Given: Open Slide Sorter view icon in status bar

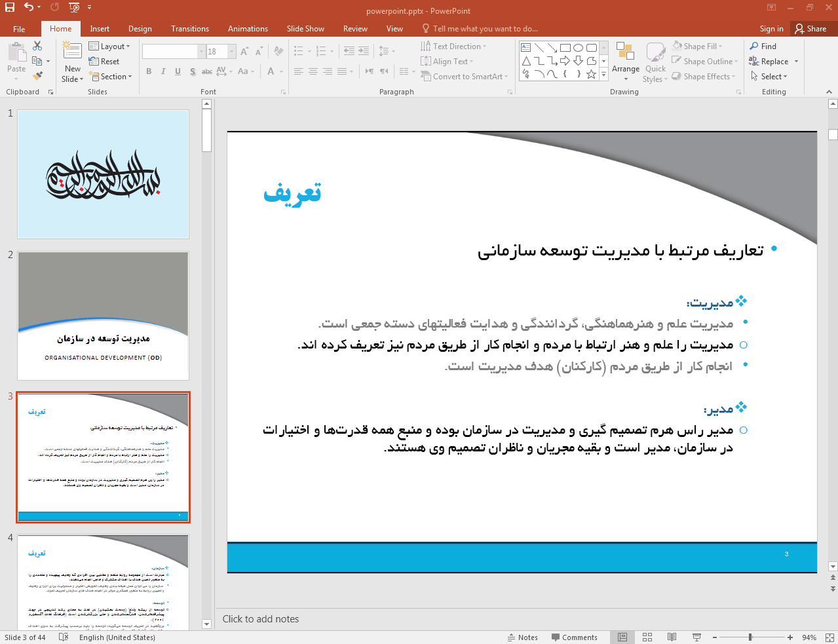Looking at the screenshot, I should (647, 637).
